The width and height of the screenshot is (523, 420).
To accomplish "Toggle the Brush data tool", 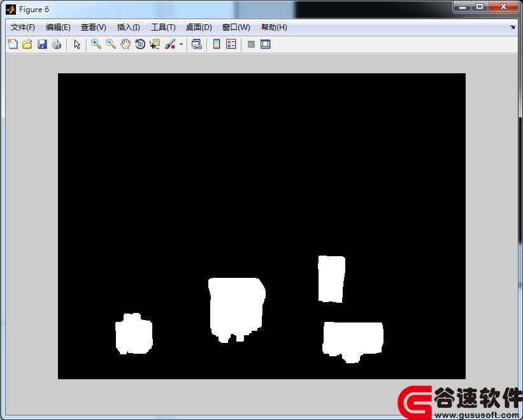I will 170,44.
